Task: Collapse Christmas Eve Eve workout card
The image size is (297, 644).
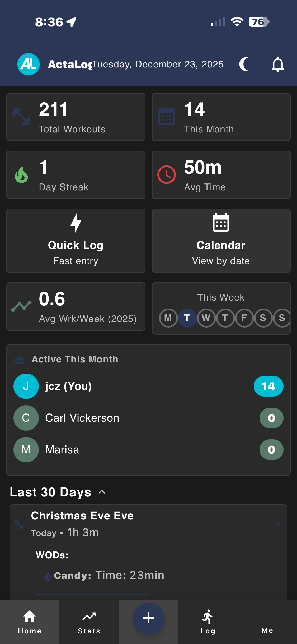Action: (278, 525)
